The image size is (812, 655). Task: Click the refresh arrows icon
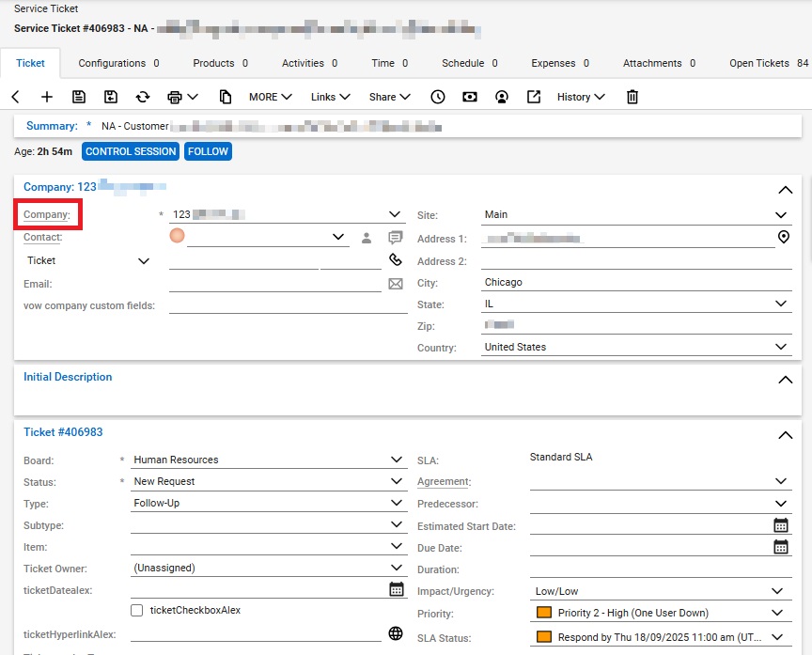coord(143,97)
